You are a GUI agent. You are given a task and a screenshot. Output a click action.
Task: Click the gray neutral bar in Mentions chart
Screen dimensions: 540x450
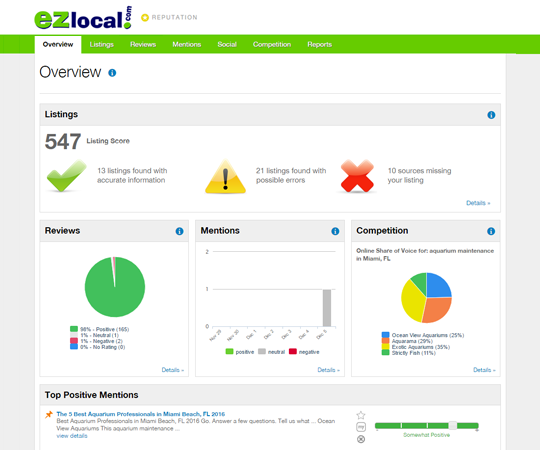tap(327, 308)
